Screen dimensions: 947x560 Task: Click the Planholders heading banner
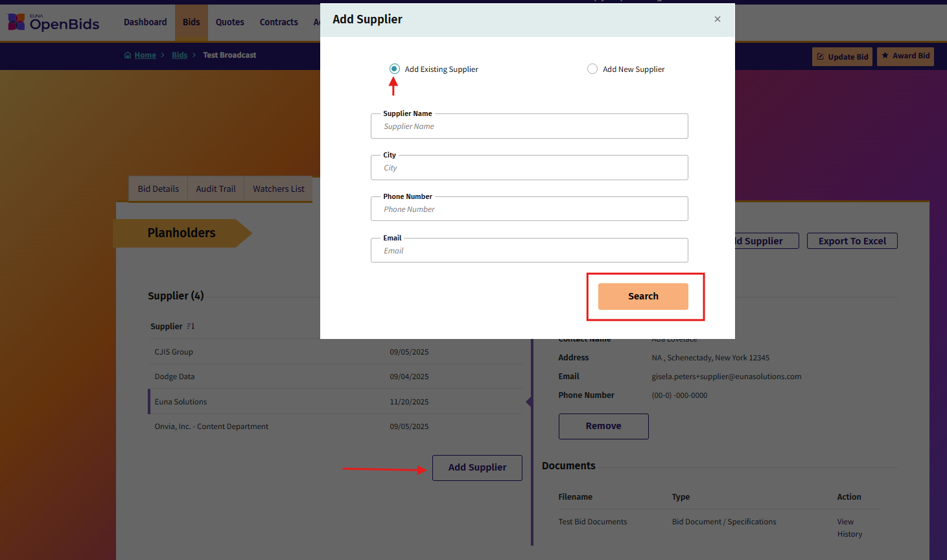[181, 233]
